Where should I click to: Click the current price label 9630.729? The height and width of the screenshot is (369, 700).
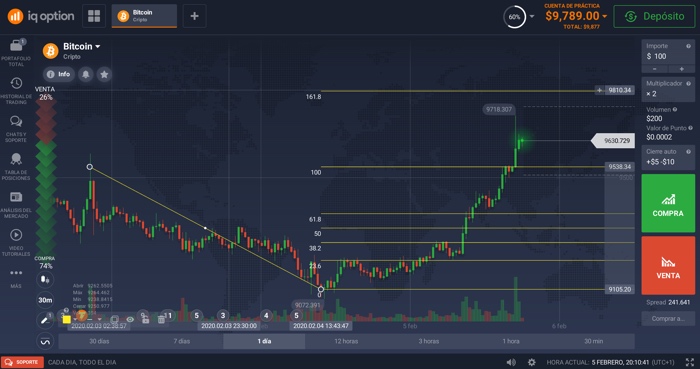click(x=613, y=141)
